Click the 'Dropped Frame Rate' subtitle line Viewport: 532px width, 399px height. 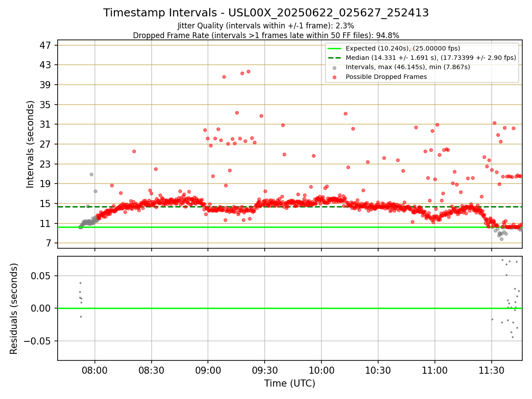pyautogui.click(x=266, y=35)
